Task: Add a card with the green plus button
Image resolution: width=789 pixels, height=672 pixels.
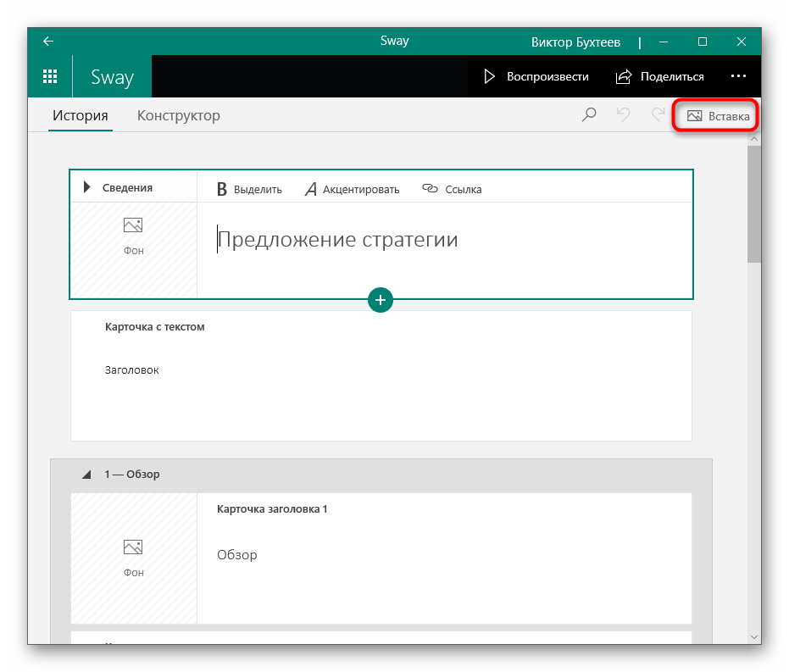Action: pyautogui.click(x=381, y=299)
